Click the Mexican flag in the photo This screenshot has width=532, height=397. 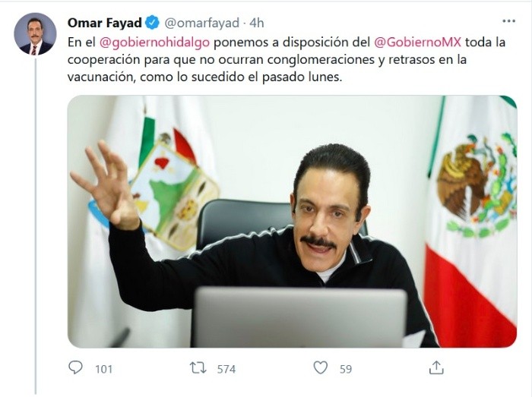(x=472, y=222)
